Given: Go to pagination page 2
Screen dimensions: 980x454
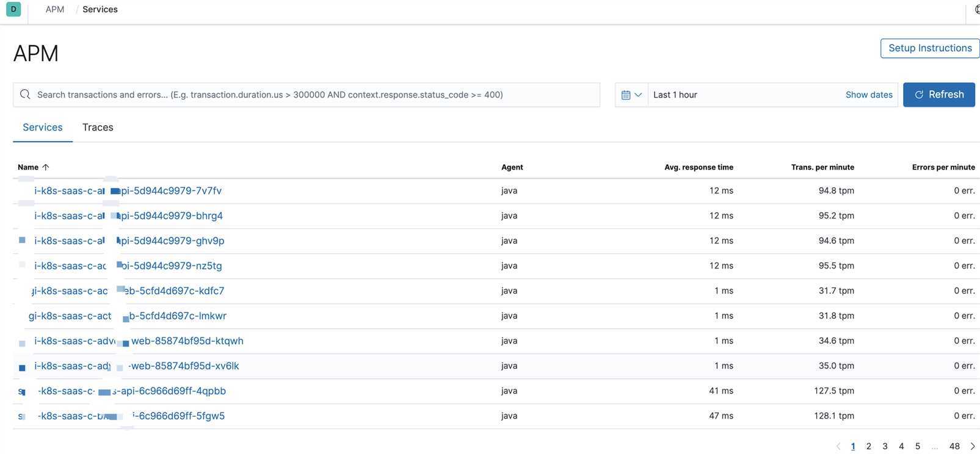Looking at the screenshot, I should (869, 447).
